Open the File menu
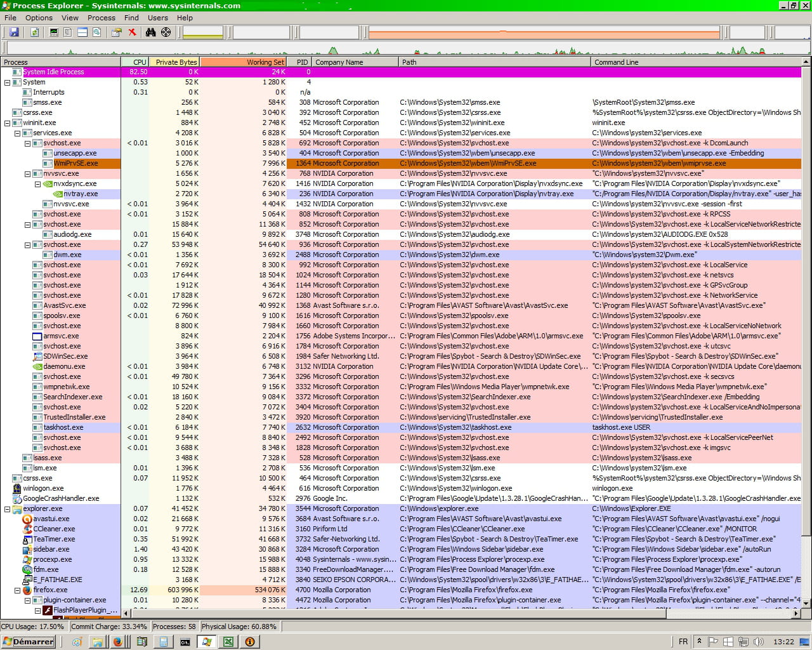The width and height of the screenshot is (812, 650). click(11, 18)
